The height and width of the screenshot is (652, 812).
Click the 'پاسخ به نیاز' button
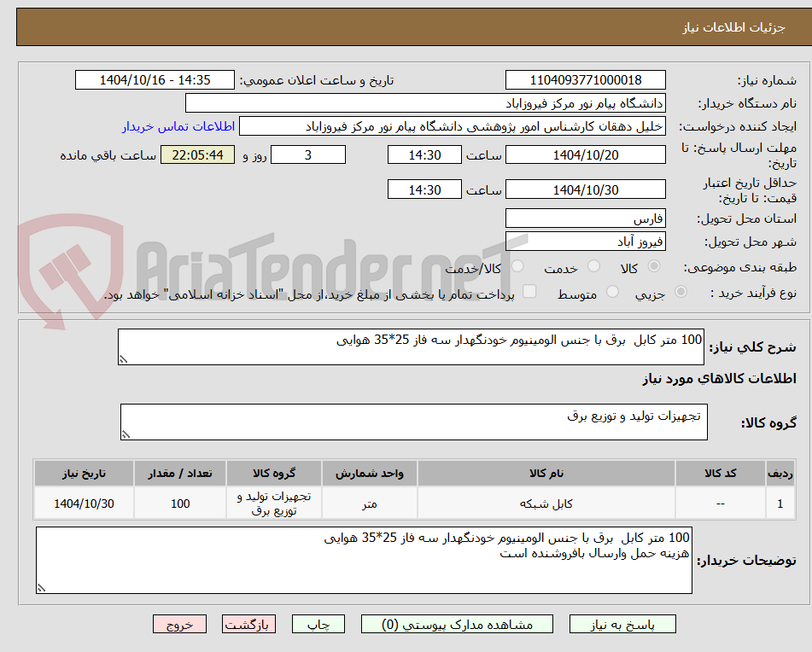[x=622, y=624]
